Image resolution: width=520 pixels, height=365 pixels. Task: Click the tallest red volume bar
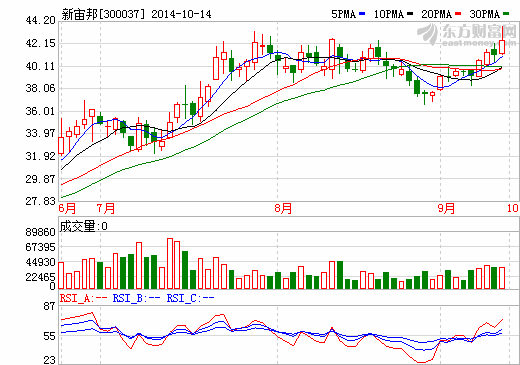point(170,263)
